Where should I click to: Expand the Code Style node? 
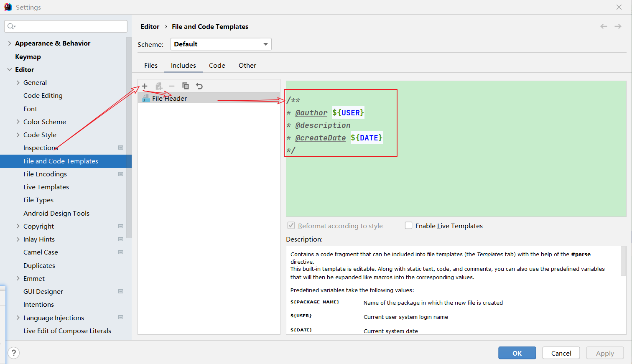pyautogui.click(x=18, y=135)
